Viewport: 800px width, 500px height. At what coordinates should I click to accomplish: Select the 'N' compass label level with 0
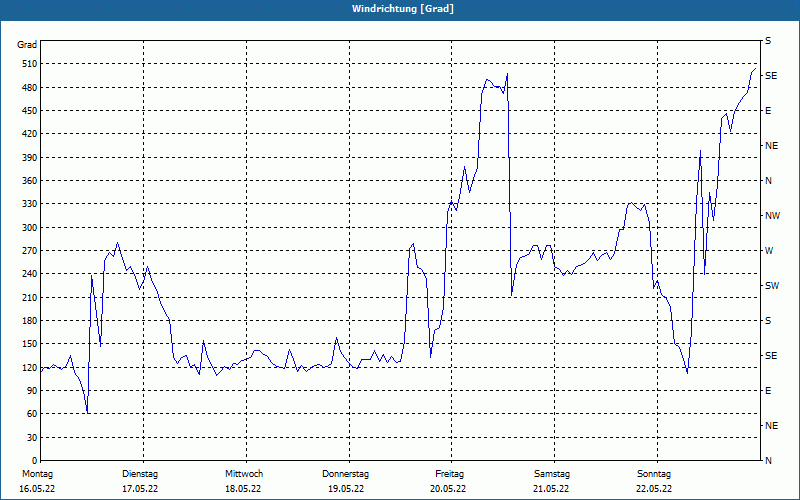point(768,461)
